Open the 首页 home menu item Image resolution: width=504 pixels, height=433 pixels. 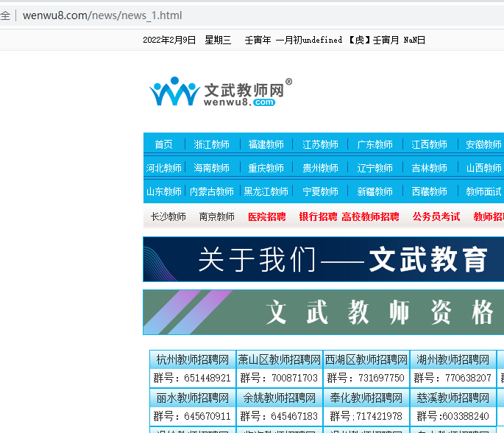[163, 144]
